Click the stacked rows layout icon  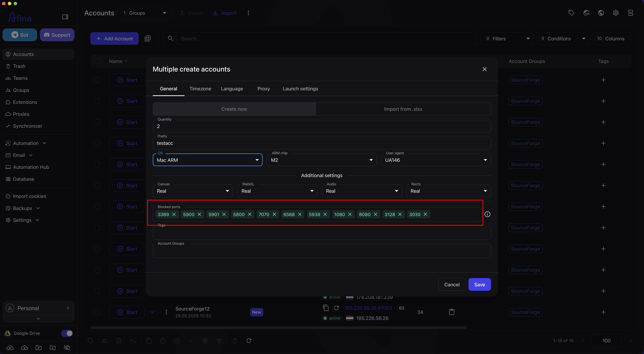click(x=631, y=13)
